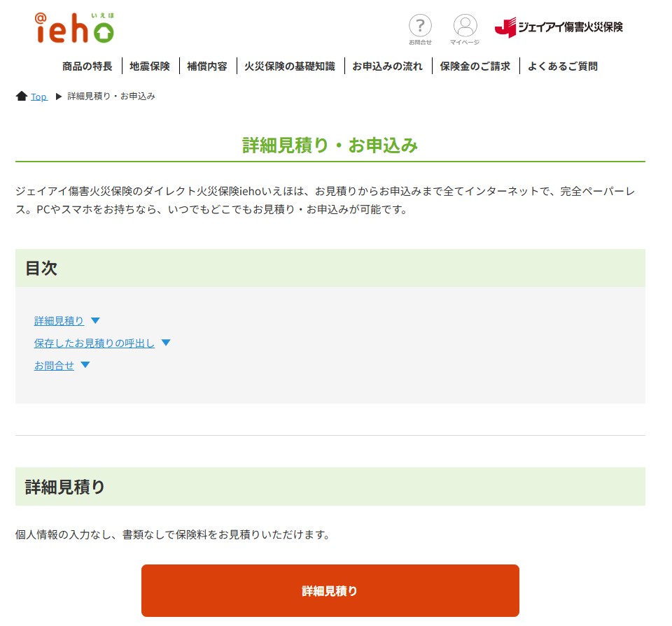
Task: Follow the 保存したお見積りの呼出し link
Action: pos(94,343)
